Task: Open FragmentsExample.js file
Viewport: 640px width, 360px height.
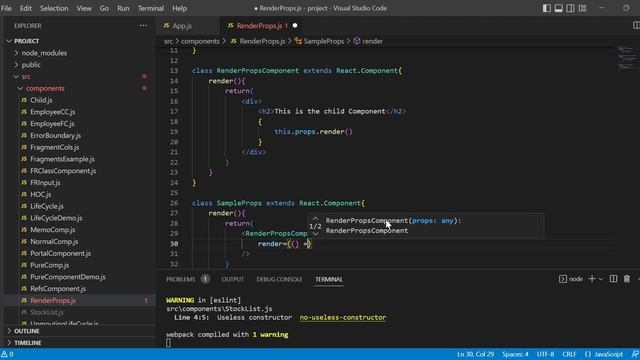Action: tap(62, 159)
